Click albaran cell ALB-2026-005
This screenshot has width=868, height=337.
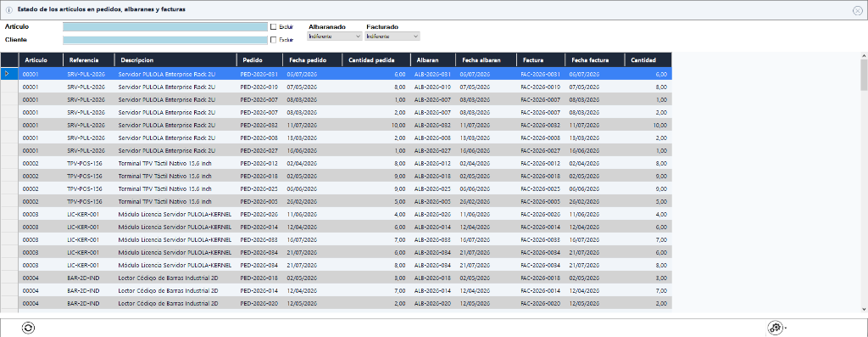[433, 201]
